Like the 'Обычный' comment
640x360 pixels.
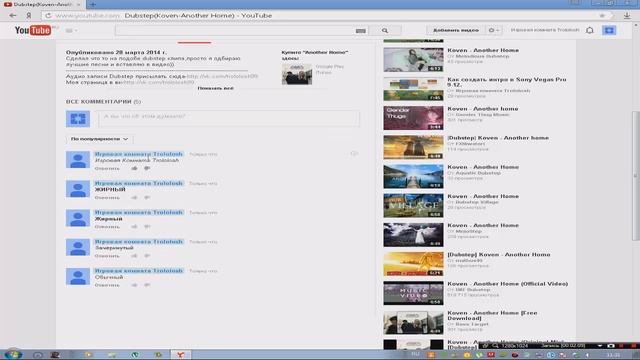pyautogui.click(x=134, y=285)
